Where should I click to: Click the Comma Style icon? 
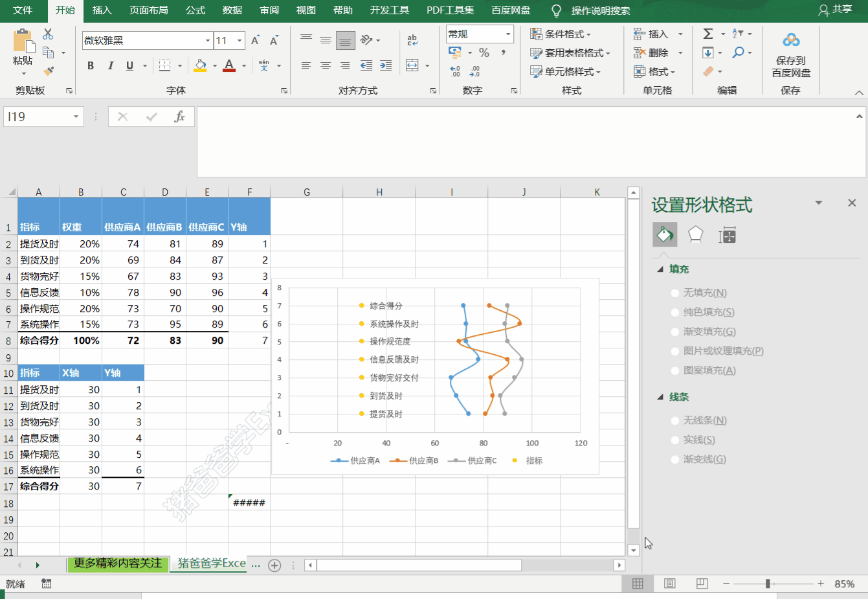click(x=503, y=52)
